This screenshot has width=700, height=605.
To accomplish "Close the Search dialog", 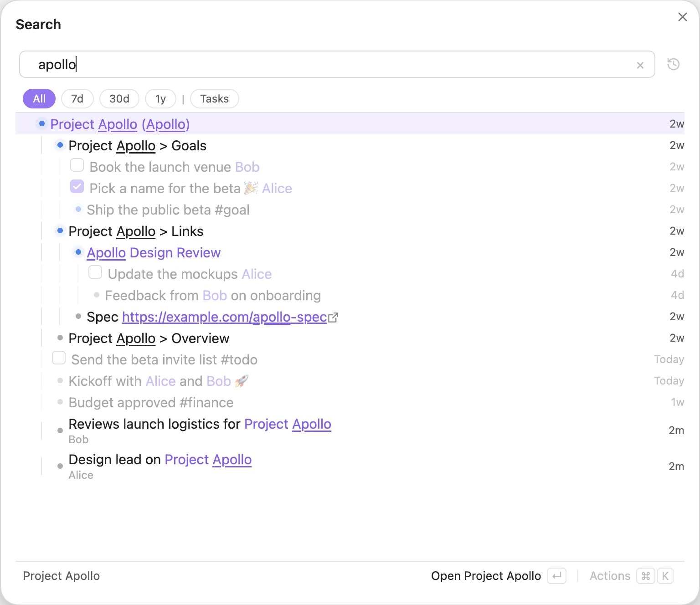I will [682, 17].
